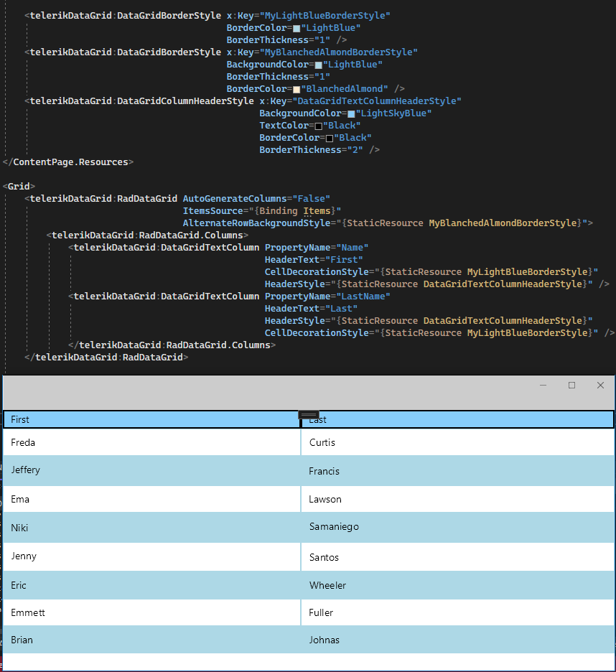Click the LightBlue BorderColor swatch
Viewport: 616px width, 672px height.
pyautogui.click(x=297, y=29)
